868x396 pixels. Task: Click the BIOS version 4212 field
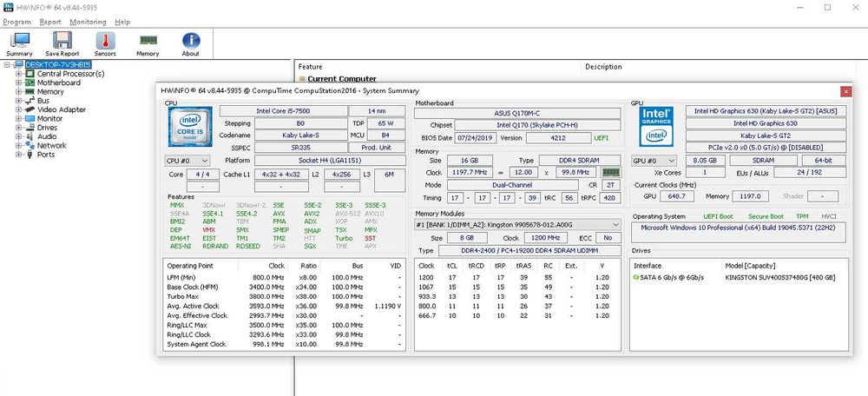click(558, 138)
